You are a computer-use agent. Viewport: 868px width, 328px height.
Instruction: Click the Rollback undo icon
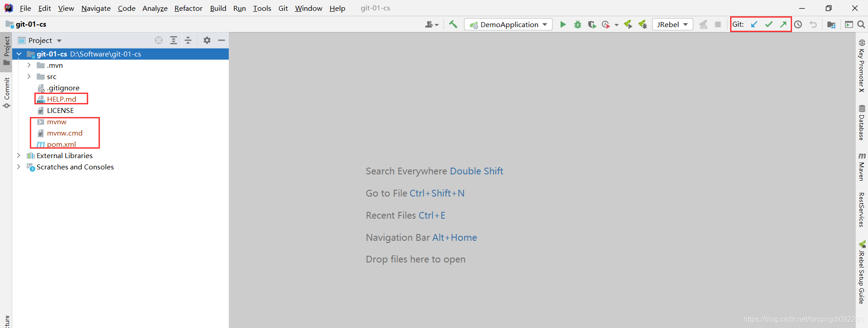coord(813,24)
